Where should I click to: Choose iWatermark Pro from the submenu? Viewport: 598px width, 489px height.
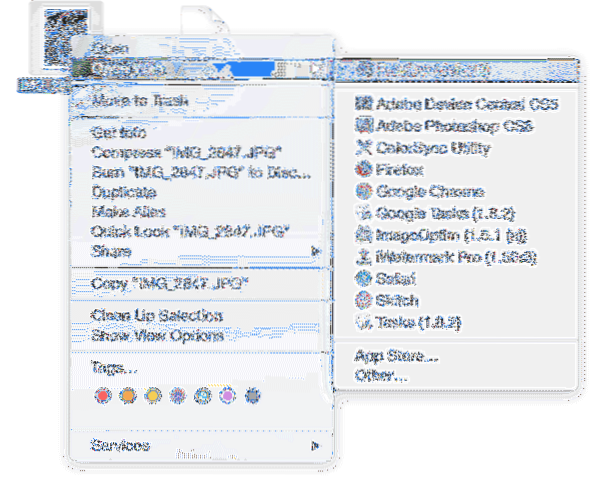click(x=445, y=257)
